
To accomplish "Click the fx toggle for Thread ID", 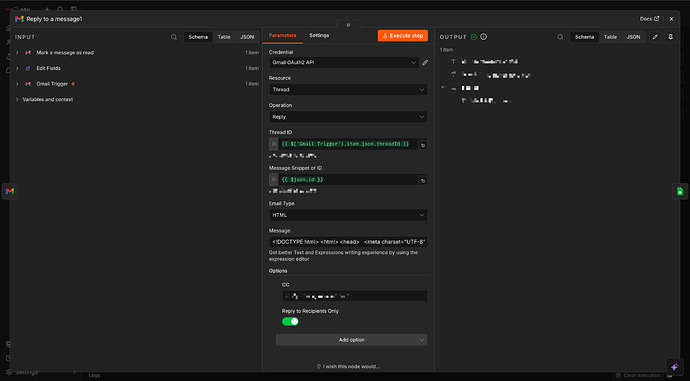I will click(274, 144).
